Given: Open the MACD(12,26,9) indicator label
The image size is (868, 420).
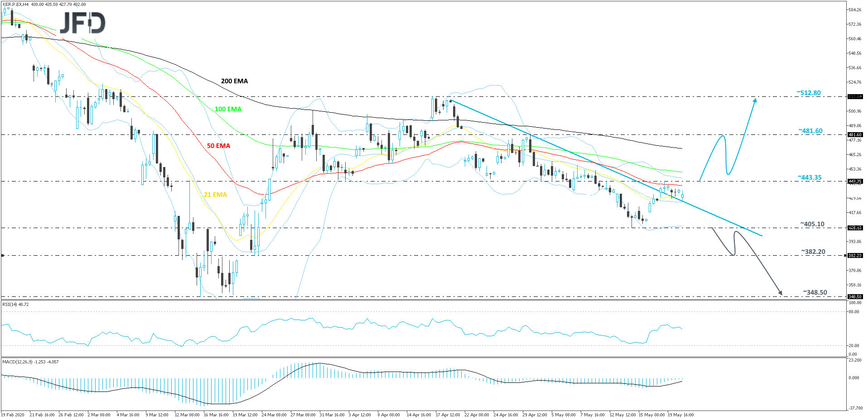Looking at the screenshot, I should point(30,362).
